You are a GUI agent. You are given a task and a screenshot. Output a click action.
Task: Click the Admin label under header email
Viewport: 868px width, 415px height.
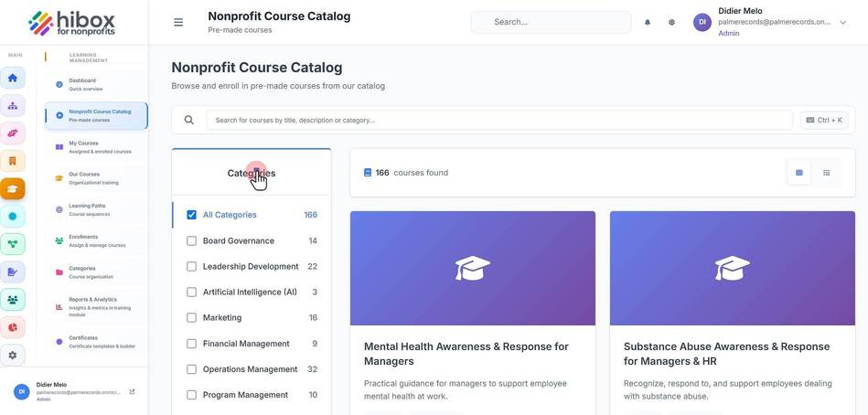tap(728, 33)
